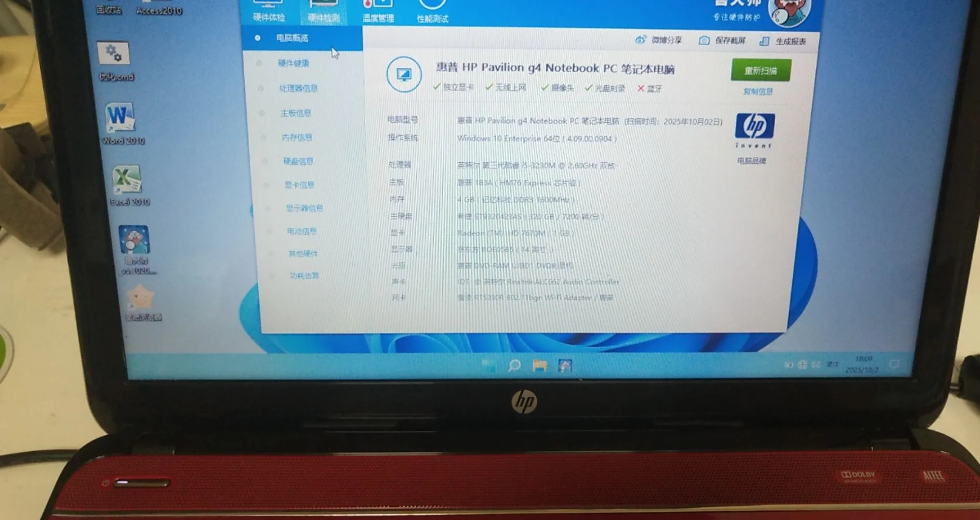Open 优化.cmd desktop icon
This screenshot has height=520, width=980.
[x=113, y=54]
